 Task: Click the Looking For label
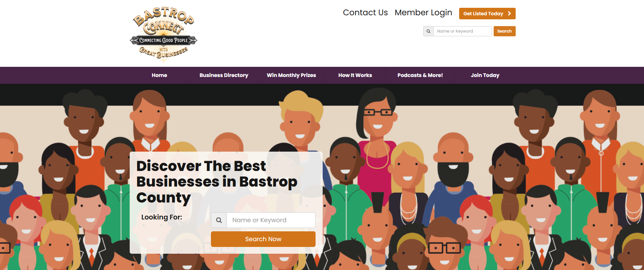[x=162, y=217]
